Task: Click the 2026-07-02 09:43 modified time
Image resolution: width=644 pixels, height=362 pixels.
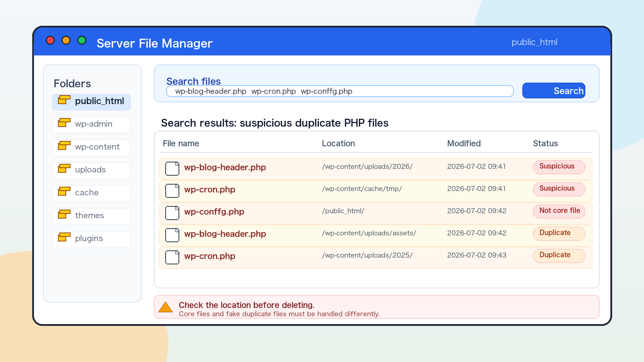Action: tap(477, 255)
